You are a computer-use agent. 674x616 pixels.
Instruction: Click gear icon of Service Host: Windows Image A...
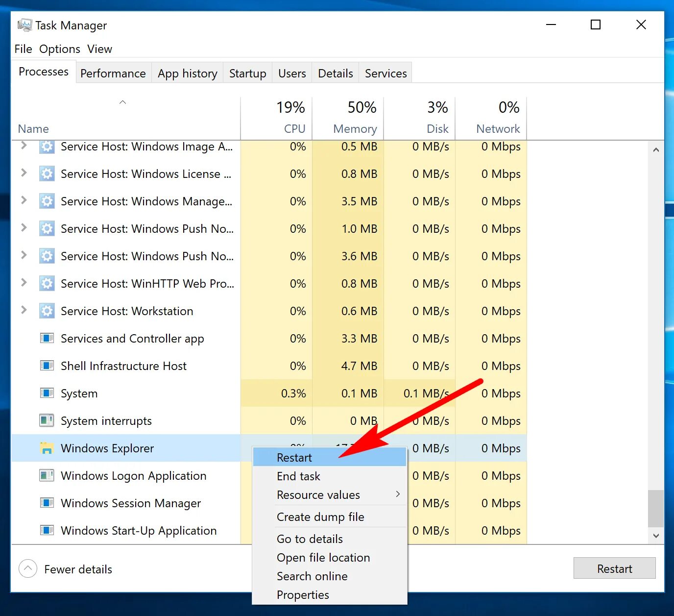47,147
